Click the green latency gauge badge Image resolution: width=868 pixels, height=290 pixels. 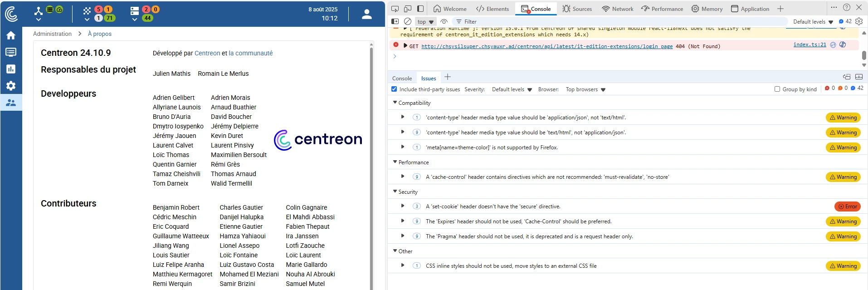59,9
